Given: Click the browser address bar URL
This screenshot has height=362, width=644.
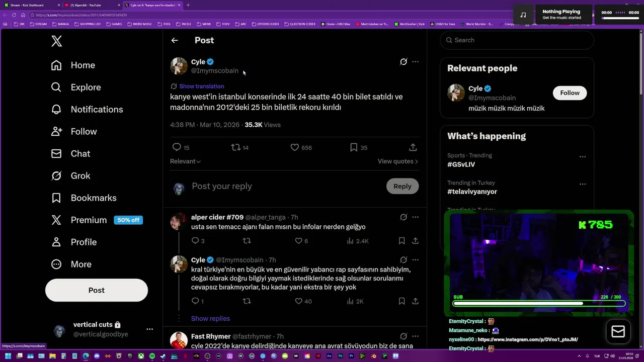Looking at the screenshot, I should (x=82, y=15).
